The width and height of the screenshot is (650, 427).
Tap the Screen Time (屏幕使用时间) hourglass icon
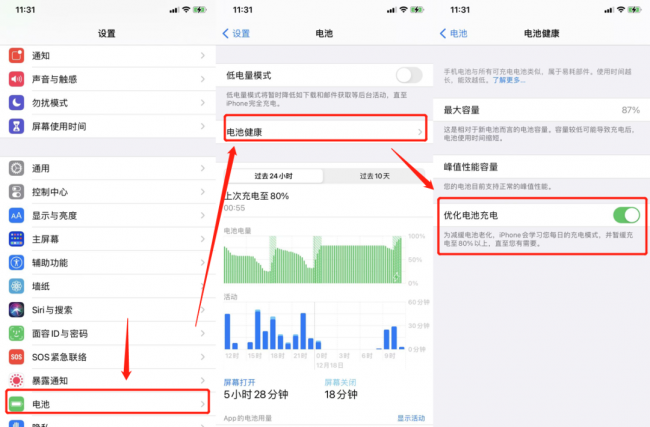click(x=17, y=126)
